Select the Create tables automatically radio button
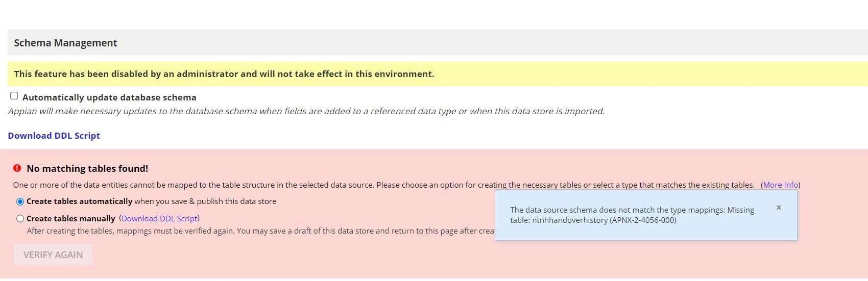 coord(20,202)
